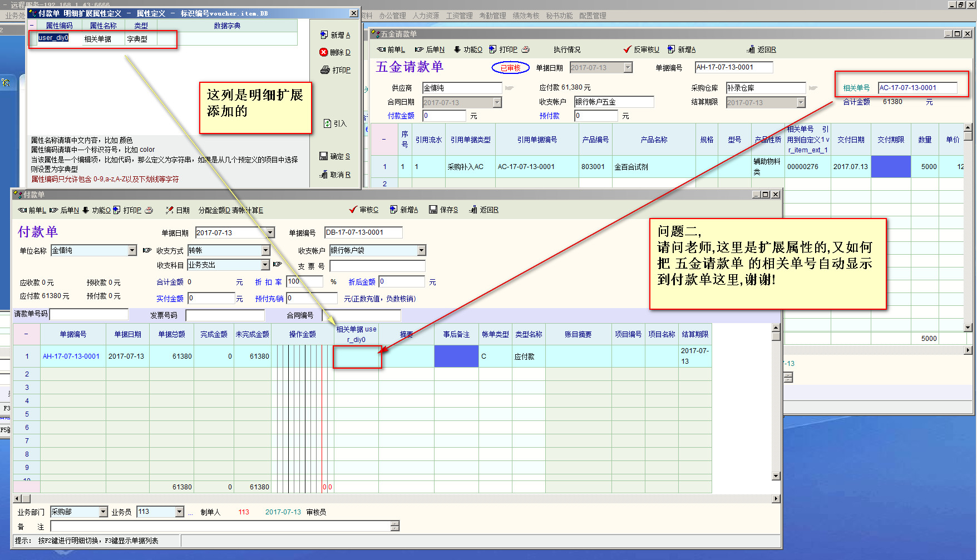
Task: Click 返回R in 五金请款单 toolbar
Action: point(751,49)
